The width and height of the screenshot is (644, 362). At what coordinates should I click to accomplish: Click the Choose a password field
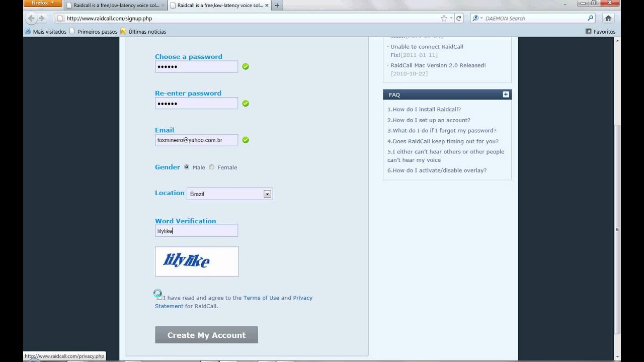coord(196,66)
